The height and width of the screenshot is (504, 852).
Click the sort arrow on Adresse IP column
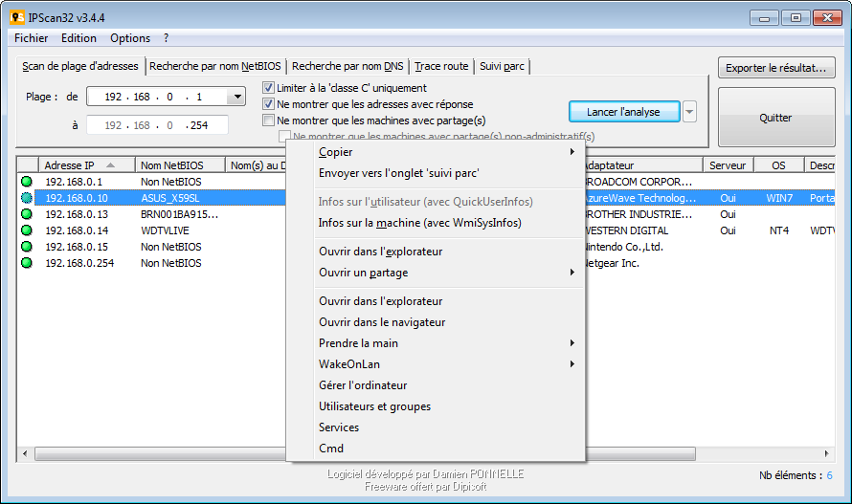tap(111, 165)
